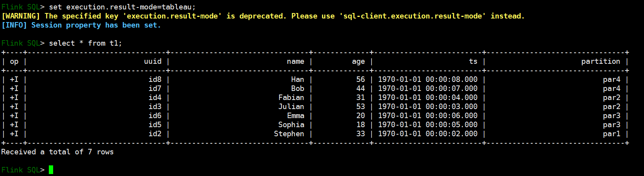Click the 'name' column header
The image size is (644, 176).
(x=295, y=61)
